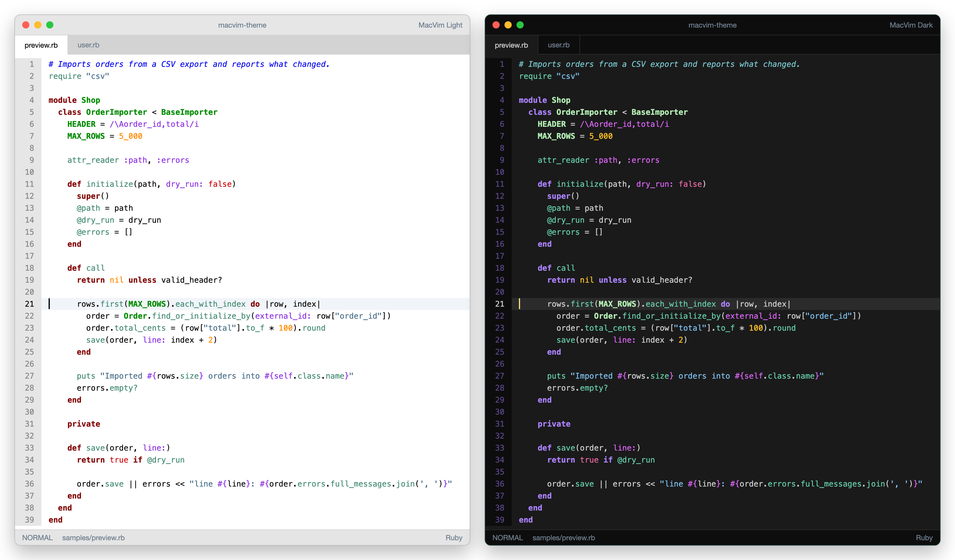Click 'total_cents' on line 23 in Light window

[x=140, y=328]
